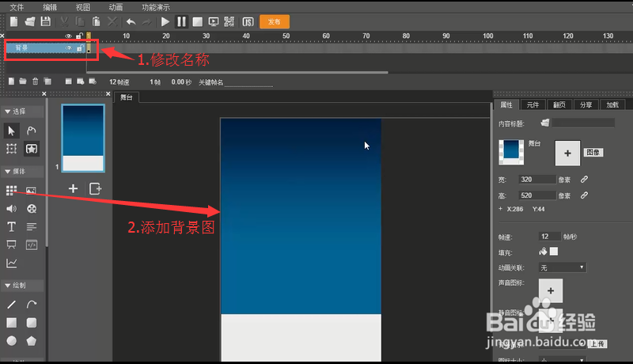Click the white 填充 color swatch

[554, 252]
